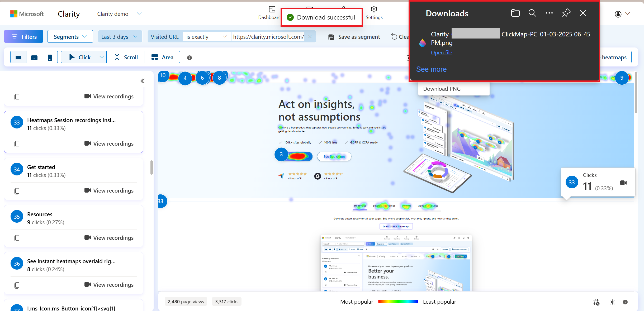The image size is (644, 311).
Task: Open file from Downloads panel
Action: 442,52
